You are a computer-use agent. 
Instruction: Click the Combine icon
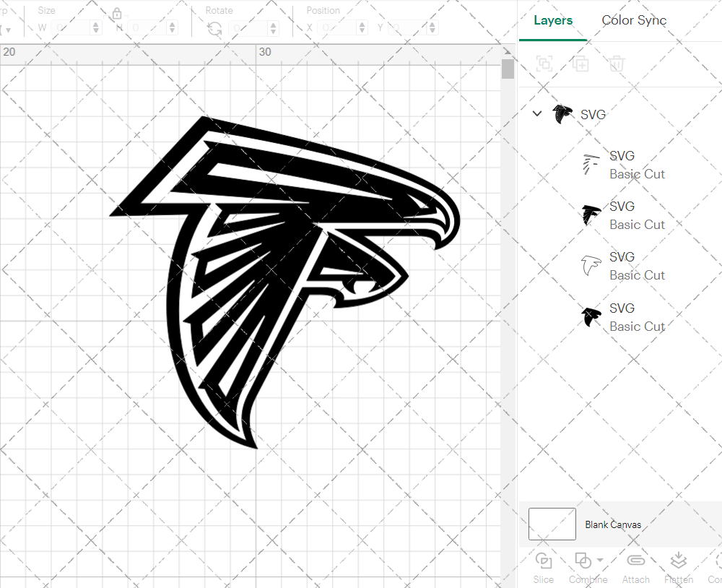pos(583,560)
